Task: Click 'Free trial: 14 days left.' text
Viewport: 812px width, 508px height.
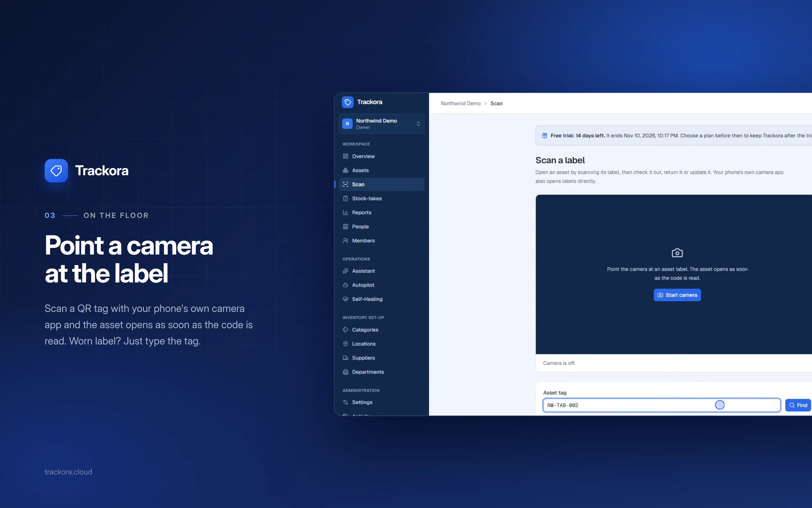Action: (x=578, y=136)
